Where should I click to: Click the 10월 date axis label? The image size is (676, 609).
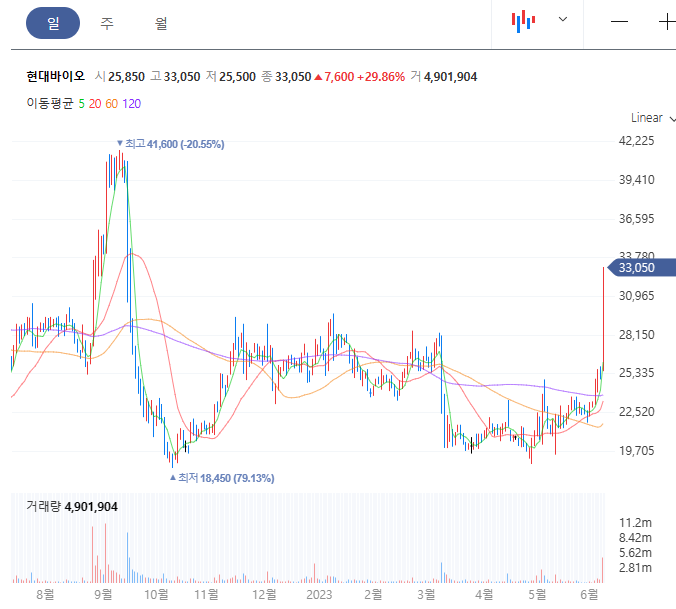(x=156, y=595)
